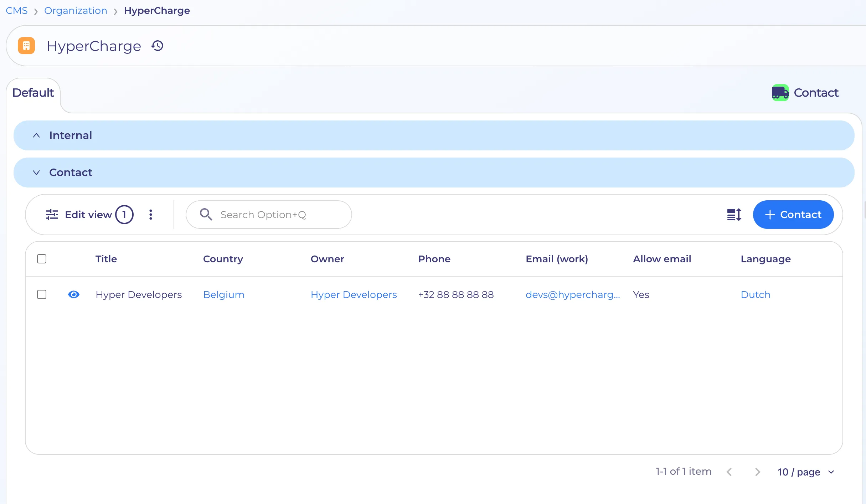
Task: Sort by the Title column header
Action: tap(106, 259)
